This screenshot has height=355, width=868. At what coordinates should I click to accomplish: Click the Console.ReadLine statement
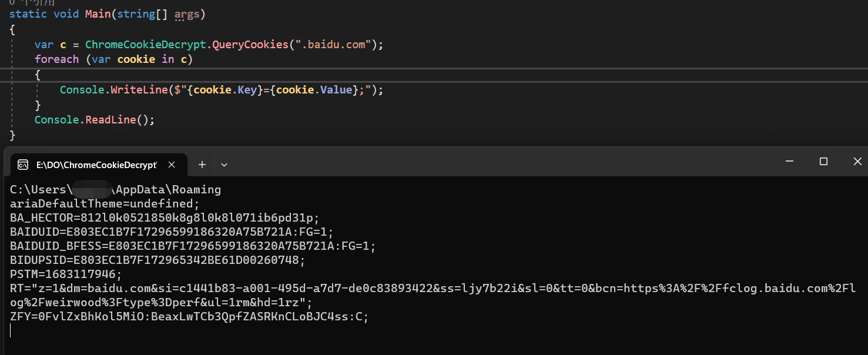[x=94, y=120]
